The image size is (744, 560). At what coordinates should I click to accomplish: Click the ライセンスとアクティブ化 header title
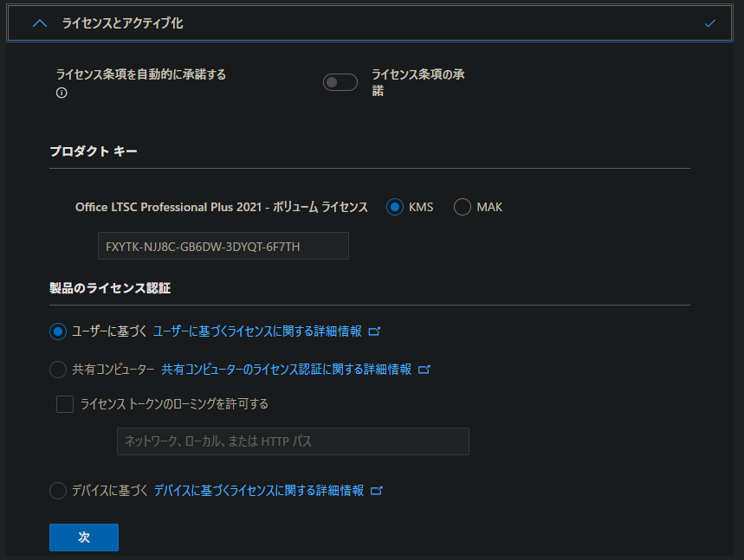[122, 23]
